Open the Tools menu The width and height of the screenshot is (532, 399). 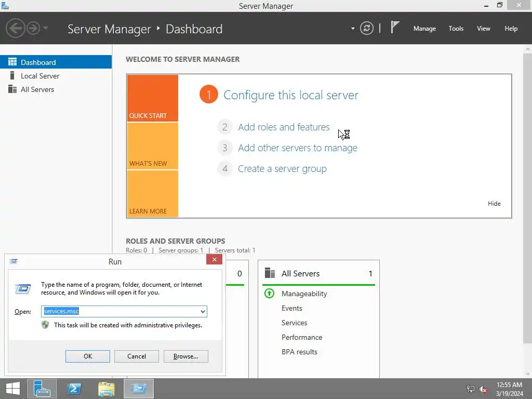tap(456, 29)
